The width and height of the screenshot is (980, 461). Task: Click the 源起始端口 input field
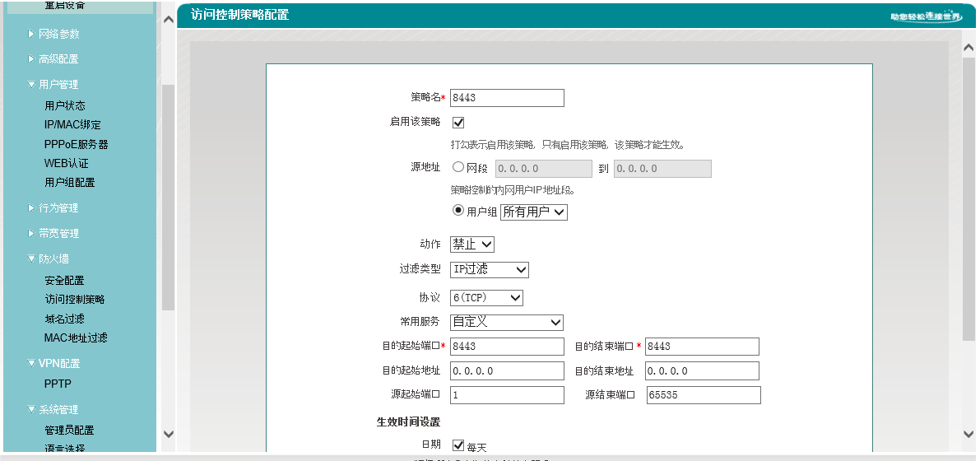click(507, 395)
